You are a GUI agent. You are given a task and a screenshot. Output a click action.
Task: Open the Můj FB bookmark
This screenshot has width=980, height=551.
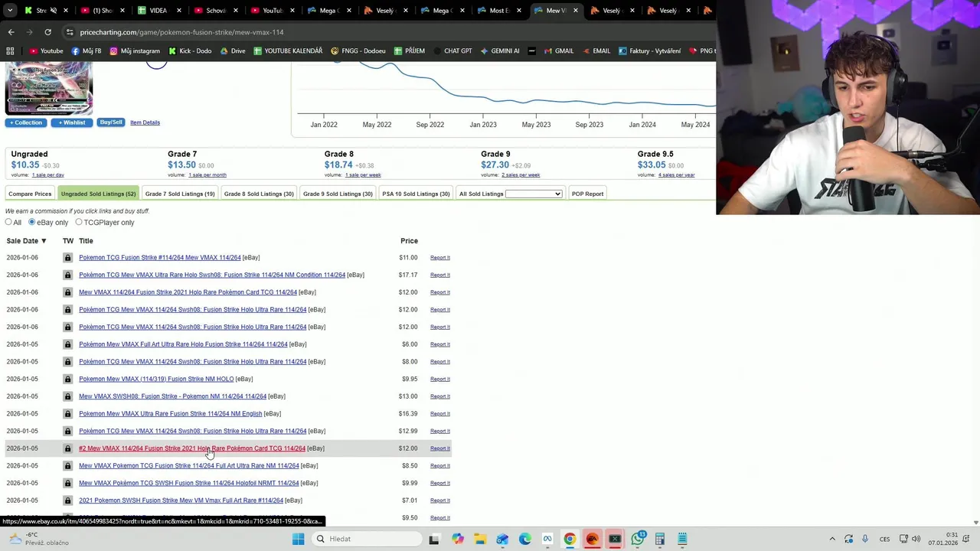(86, 51)
